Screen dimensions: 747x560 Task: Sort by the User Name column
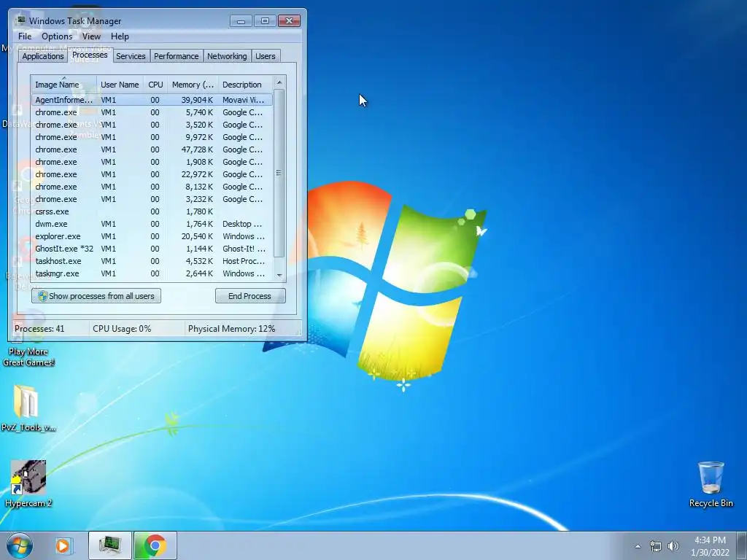coord(120,85)
